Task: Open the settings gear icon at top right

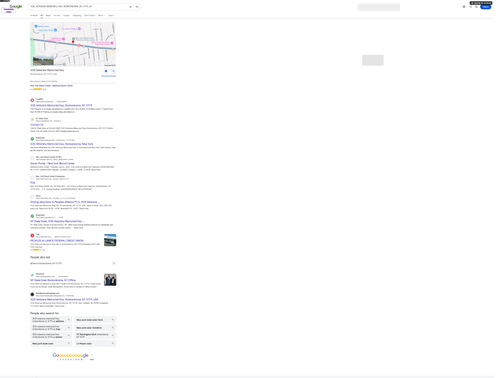Action: [464, 7]
